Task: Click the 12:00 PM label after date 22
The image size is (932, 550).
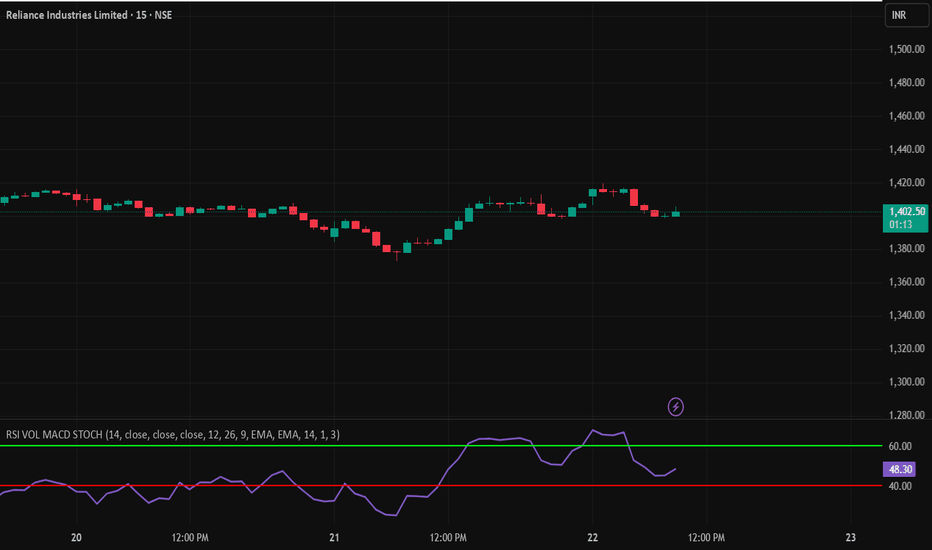Action: point(706,538)
